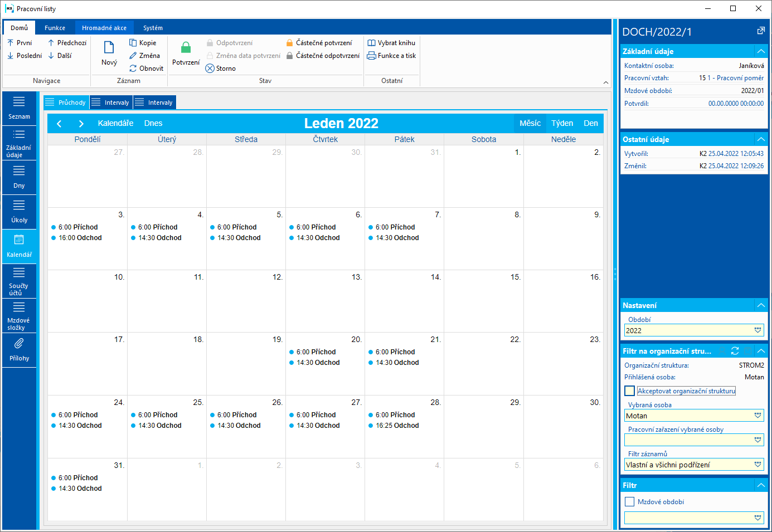772x532 pixels.
Task: Collapse the Základní údaje panel
Action: pos(761,51)
